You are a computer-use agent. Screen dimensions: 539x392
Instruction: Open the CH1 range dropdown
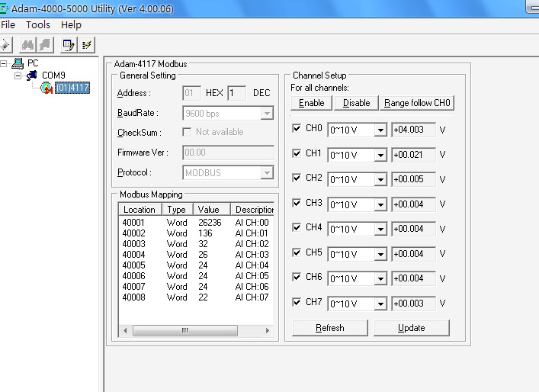pyautogui.click(x=380, y=156)
